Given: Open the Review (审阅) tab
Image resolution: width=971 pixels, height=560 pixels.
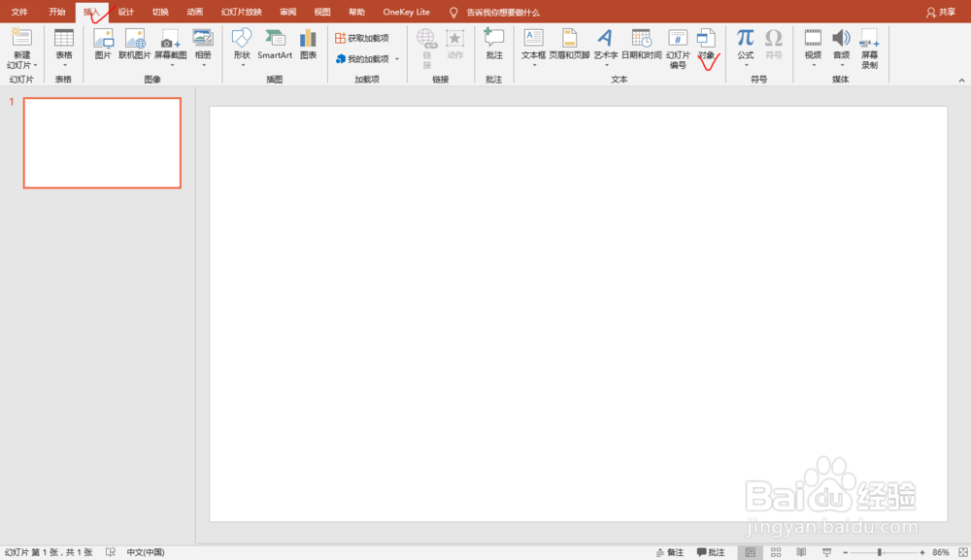Looking at the screenshot, I should tap(288, 12).
